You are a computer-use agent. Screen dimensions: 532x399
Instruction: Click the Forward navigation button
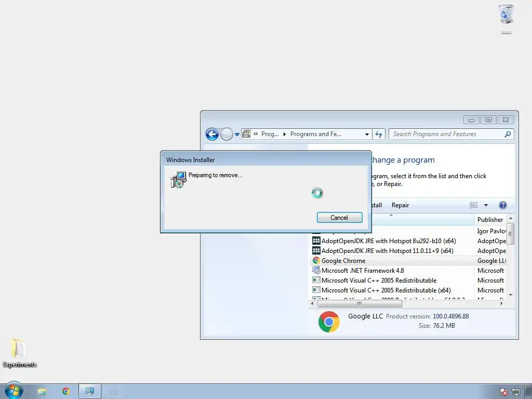(227, 134)
